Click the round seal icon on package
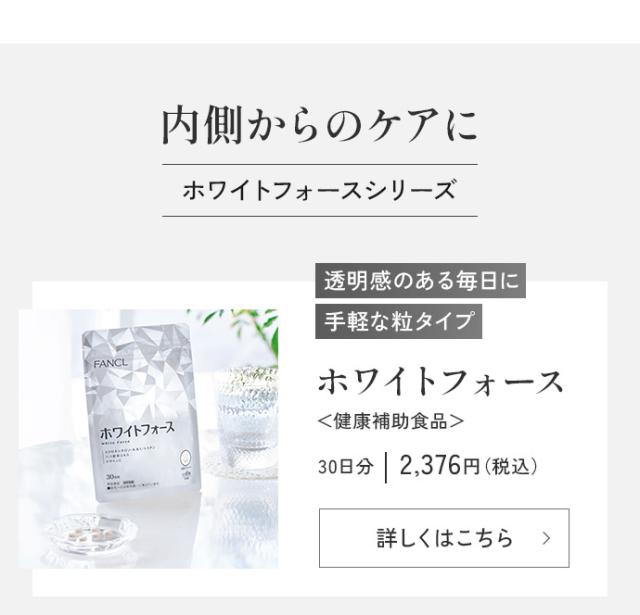This screenshot has height=615, width=640. click(185, 457)
